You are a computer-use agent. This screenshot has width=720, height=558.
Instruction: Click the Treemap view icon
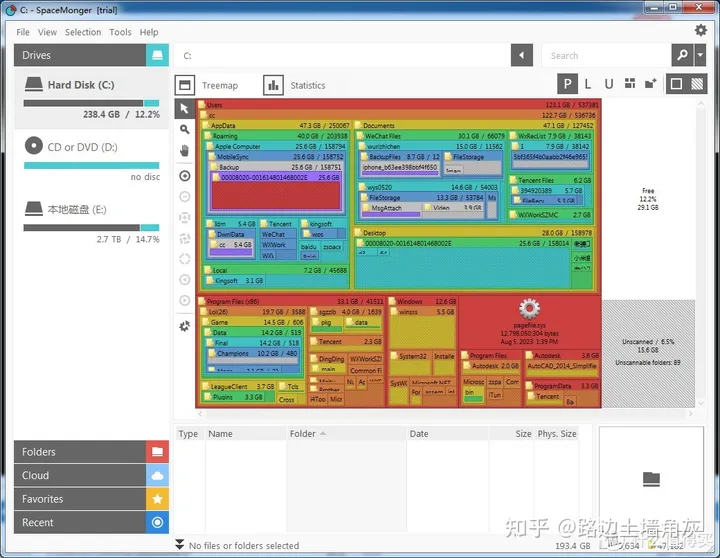click(x=185, y=85)
